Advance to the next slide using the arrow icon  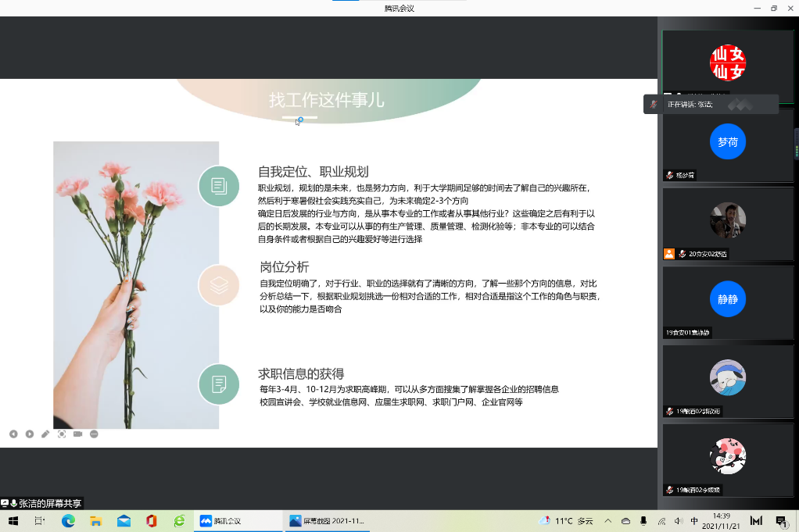click(30, 434)
